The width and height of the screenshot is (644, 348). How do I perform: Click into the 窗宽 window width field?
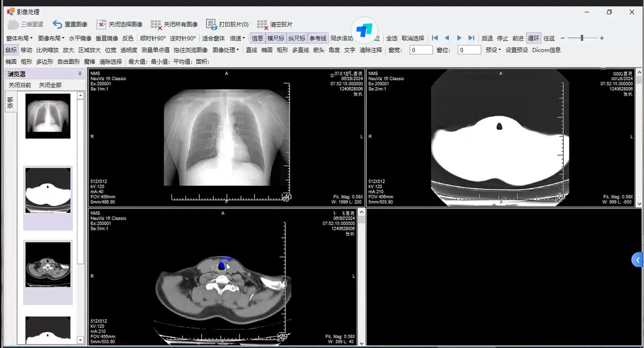point(421,50)
